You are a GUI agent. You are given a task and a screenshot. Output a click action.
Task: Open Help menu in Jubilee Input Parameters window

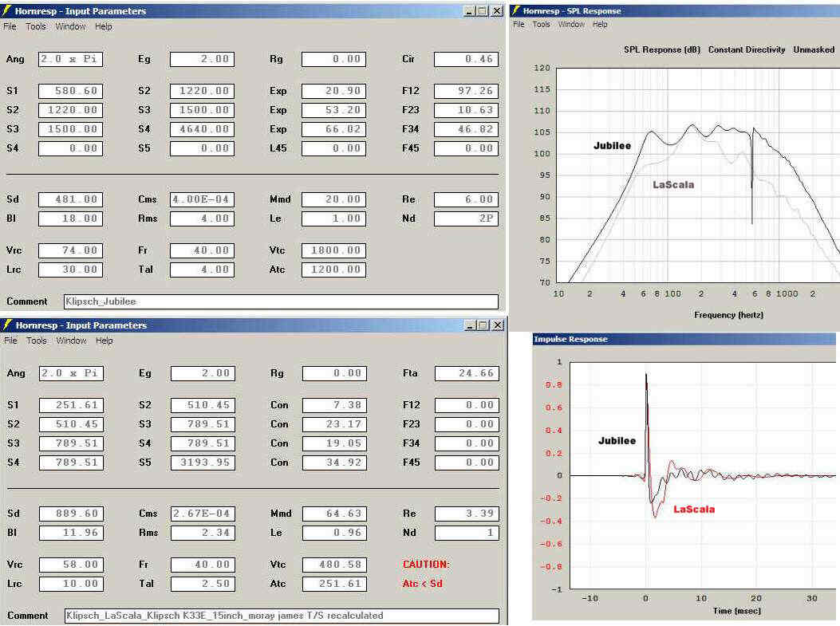tap(104, 26)
